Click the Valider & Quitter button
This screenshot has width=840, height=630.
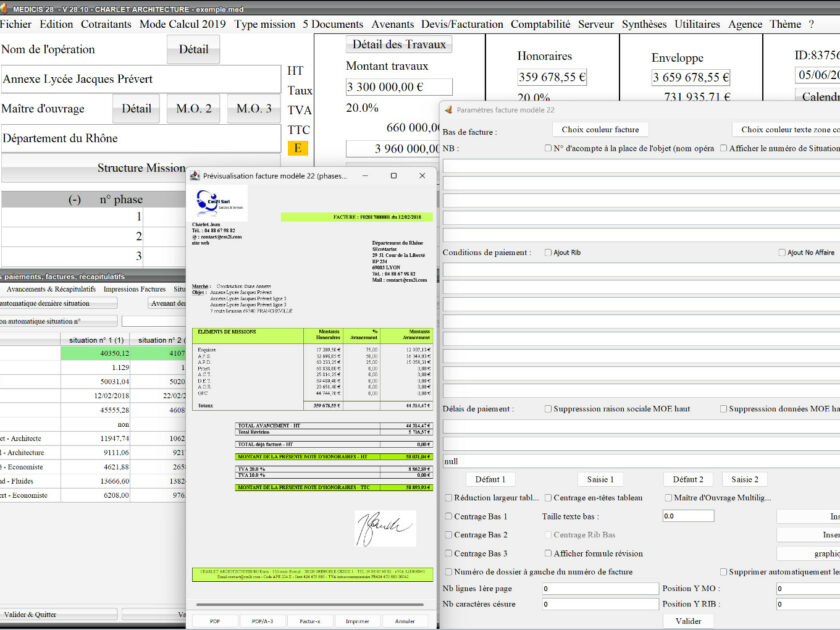coord(58,614)
